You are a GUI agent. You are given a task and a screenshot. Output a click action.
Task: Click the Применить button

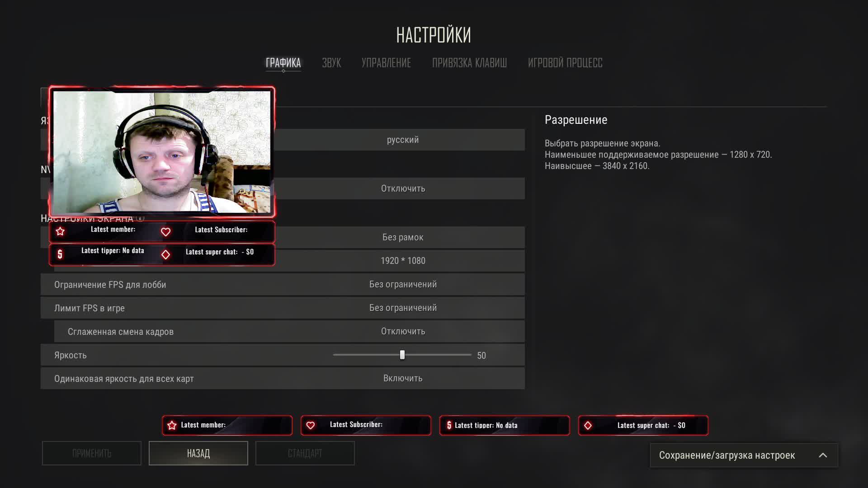pos(92,453)
